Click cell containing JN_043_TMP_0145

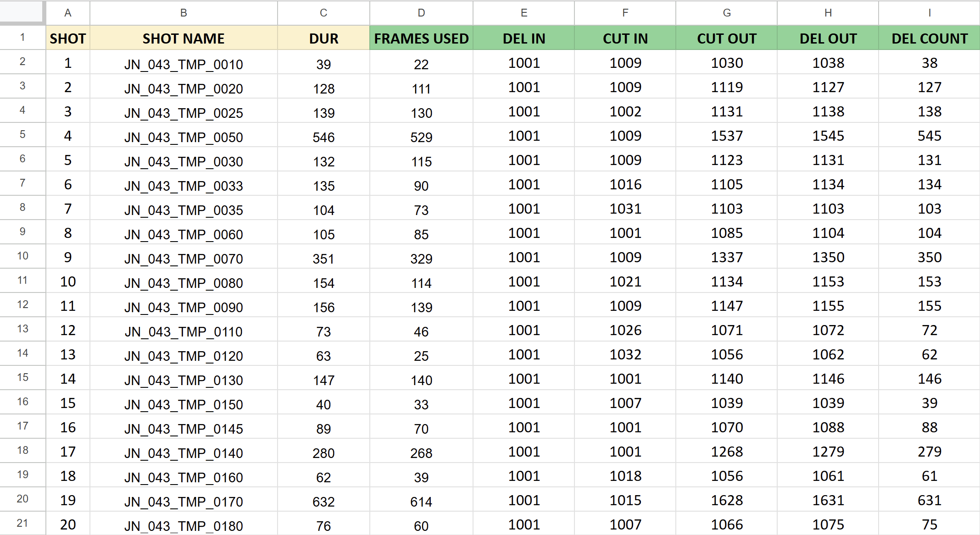pos(184,429)
